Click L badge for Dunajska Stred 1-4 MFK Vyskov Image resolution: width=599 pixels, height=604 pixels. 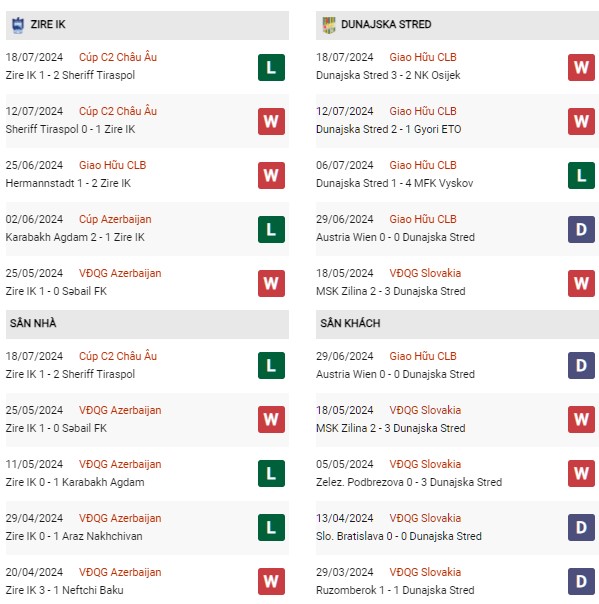click(581, 175)
